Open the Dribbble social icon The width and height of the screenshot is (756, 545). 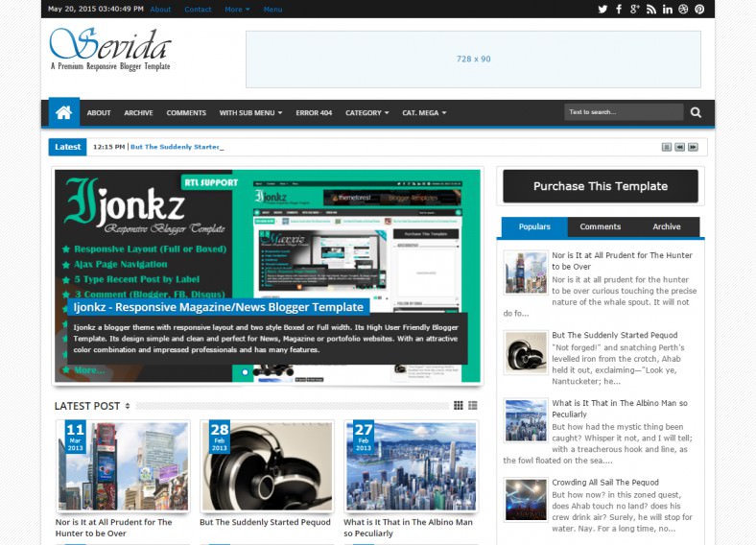coord(683,10)
